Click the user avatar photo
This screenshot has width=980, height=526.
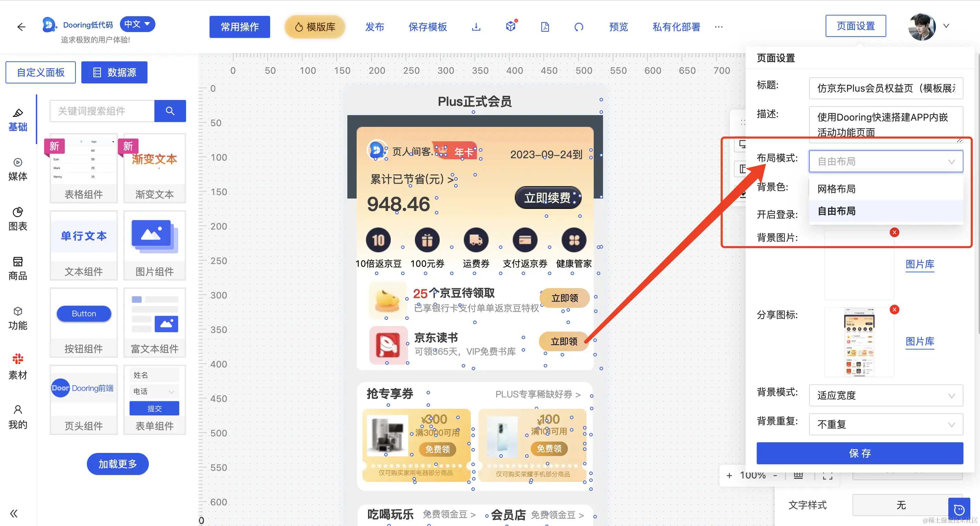[x=921, y=27]
